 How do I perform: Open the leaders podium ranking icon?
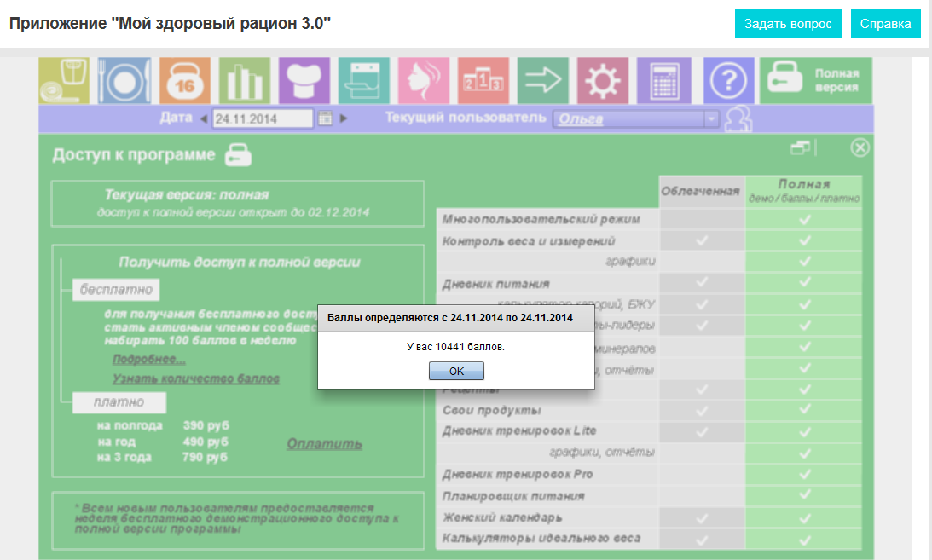click(483, 81)
